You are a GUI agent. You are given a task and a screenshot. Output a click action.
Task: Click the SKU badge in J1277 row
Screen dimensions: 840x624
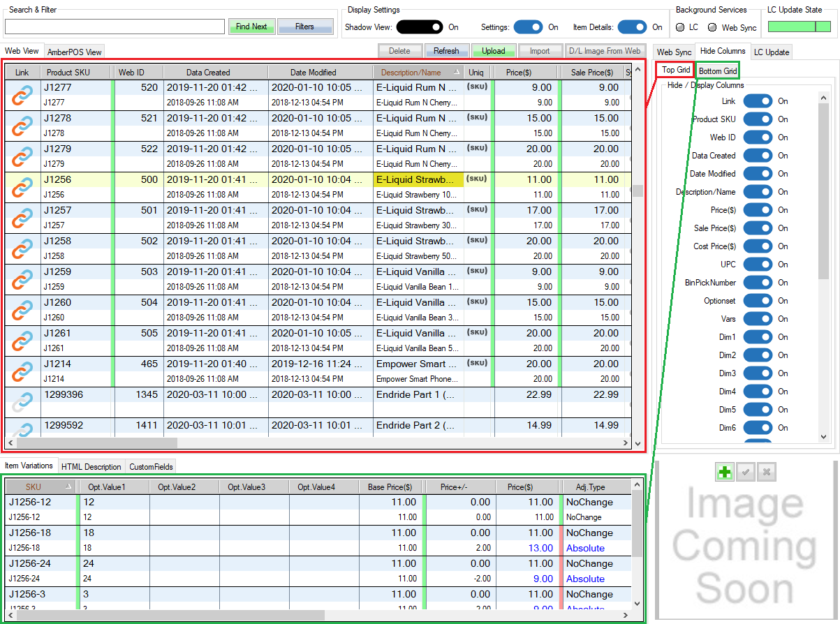point(476,87)
